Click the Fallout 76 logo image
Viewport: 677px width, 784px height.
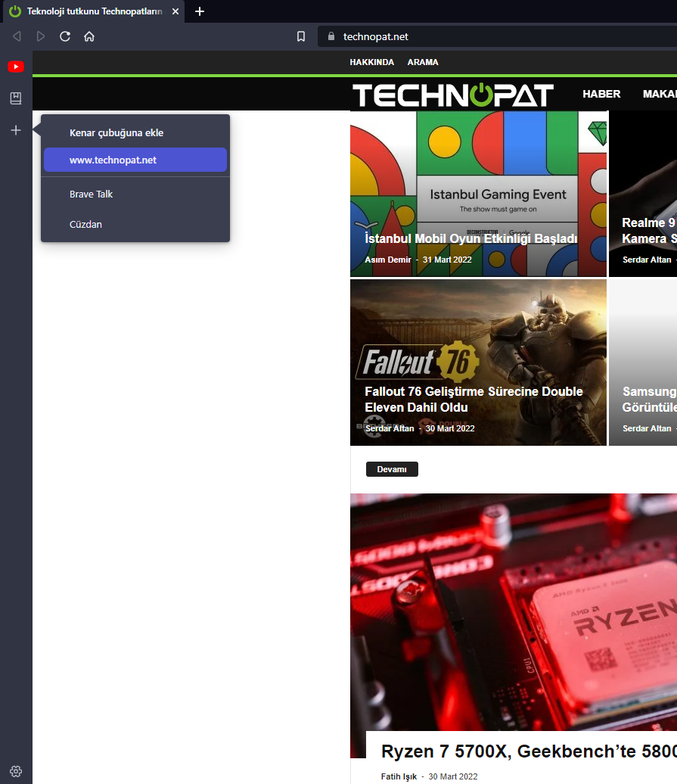[418, 360]
